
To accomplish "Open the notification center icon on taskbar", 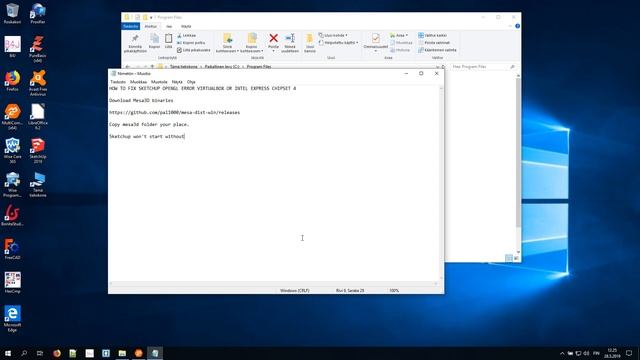I will click(629, 353).
